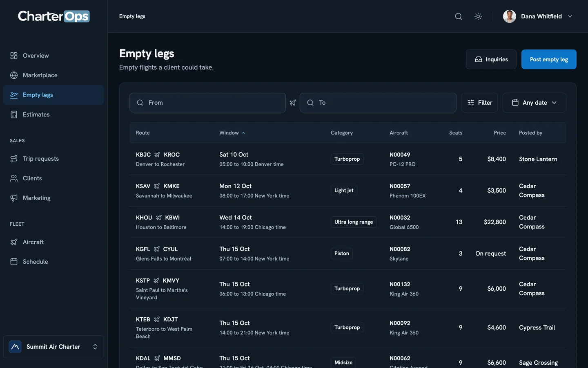Click the Marketing megaphone icon
Image resolution: width=588 pixels, height=368 pixels.
pos(14,198)
